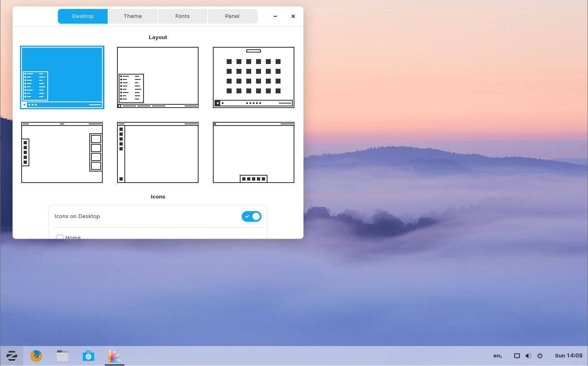Disable the Icons on Desktop toggle
588x366 pixels.
pos(252,216)
